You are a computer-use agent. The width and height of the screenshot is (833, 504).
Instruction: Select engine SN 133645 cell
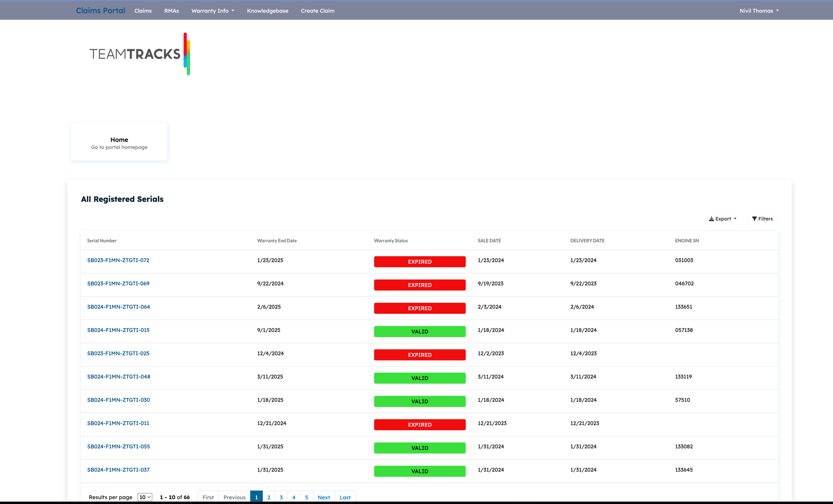coord(684,470)
